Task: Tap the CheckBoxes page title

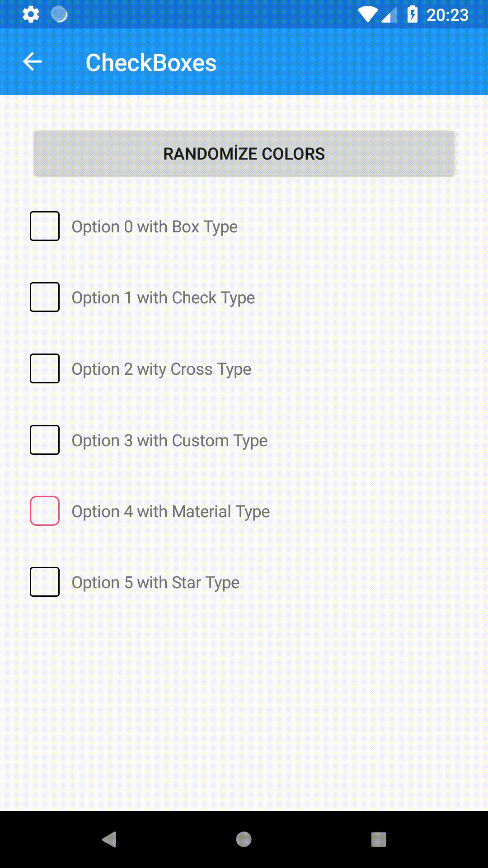Action: 151,62
